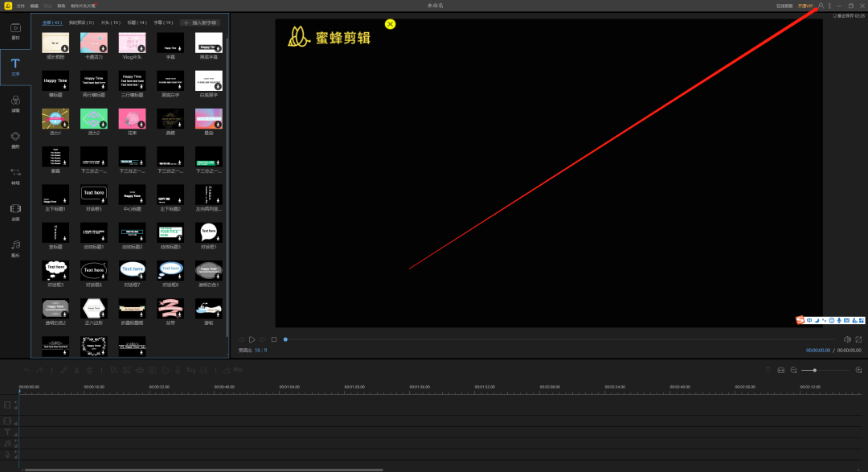
Task: Switch to the 标题 (14) tab
Action: (x=137, y=23)
